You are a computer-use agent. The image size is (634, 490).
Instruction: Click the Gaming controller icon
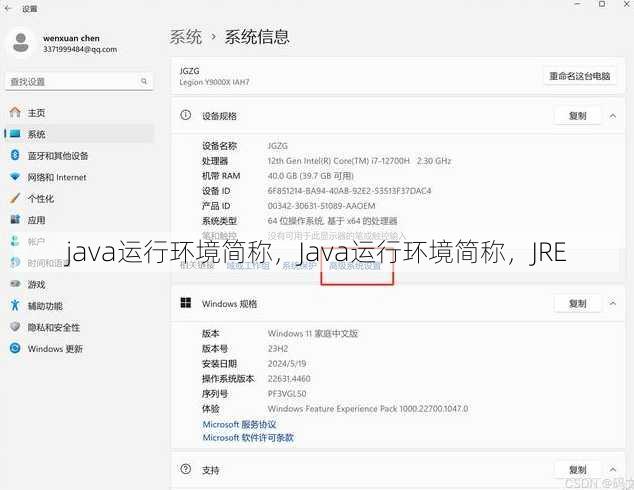coord(15,284)
